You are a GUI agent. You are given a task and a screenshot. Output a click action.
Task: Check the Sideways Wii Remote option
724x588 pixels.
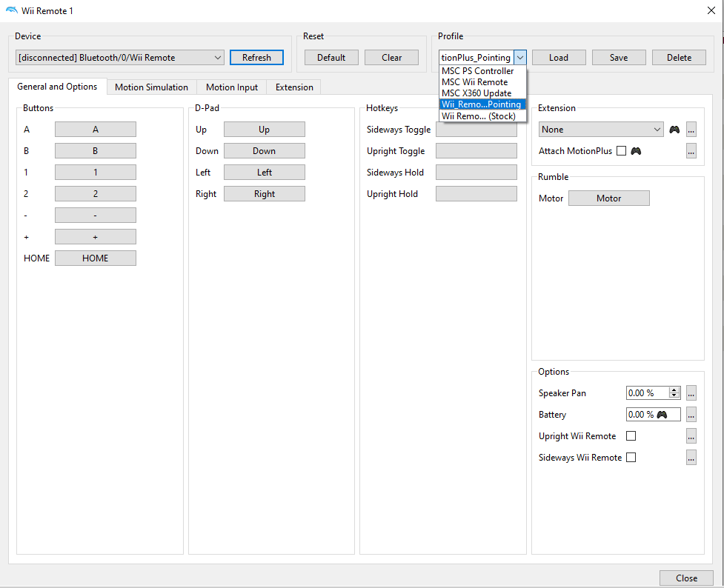pos(631,458)
